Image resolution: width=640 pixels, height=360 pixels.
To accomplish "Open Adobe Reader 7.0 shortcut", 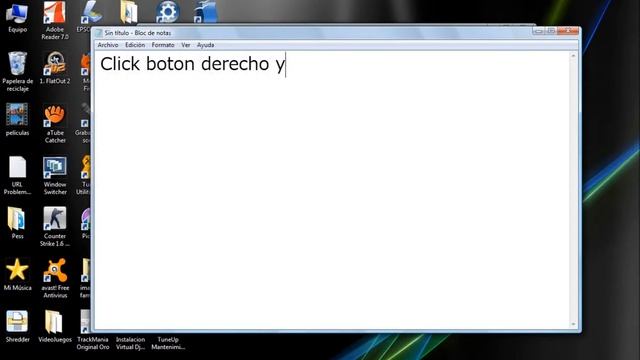I will (x=55, y=20).
